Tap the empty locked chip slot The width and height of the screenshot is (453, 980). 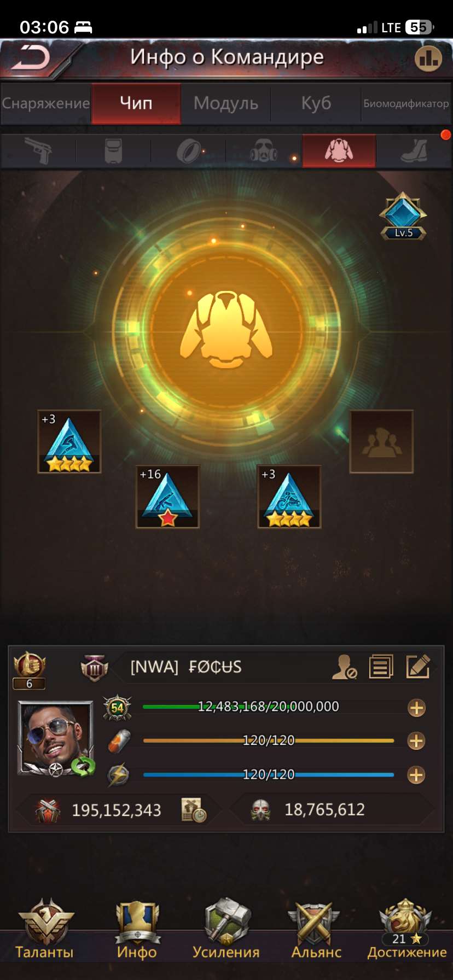pos(381,441)
